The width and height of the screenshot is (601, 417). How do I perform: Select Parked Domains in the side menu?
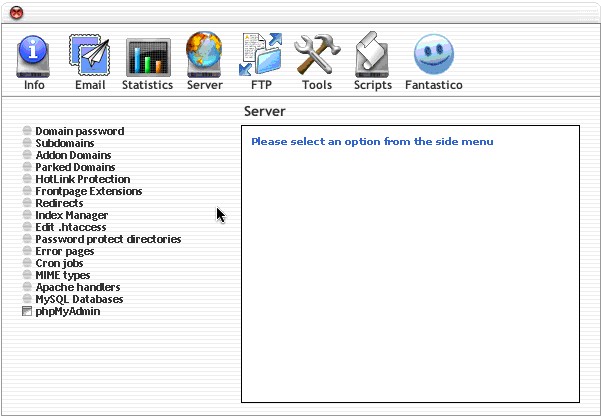click(x=75, y=167)
